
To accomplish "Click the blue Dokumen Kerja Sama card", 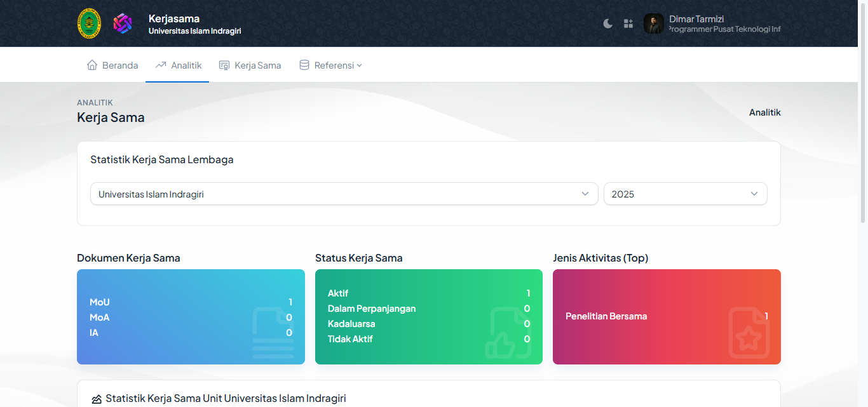I will pos(191,317).
